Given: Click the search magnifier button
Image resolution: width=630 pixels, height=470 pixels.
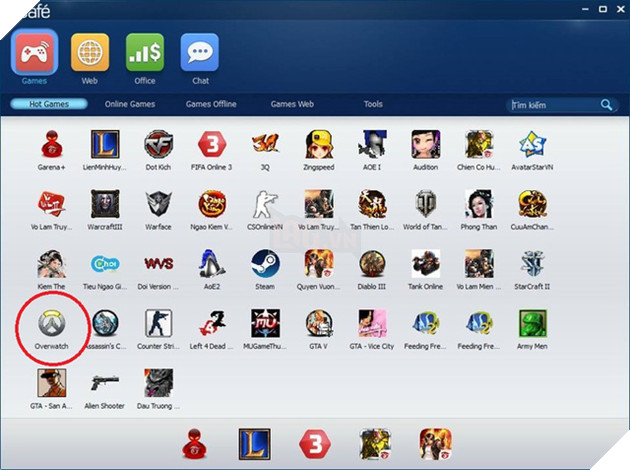Looking at the screenshot, I should tap(606, 105).
